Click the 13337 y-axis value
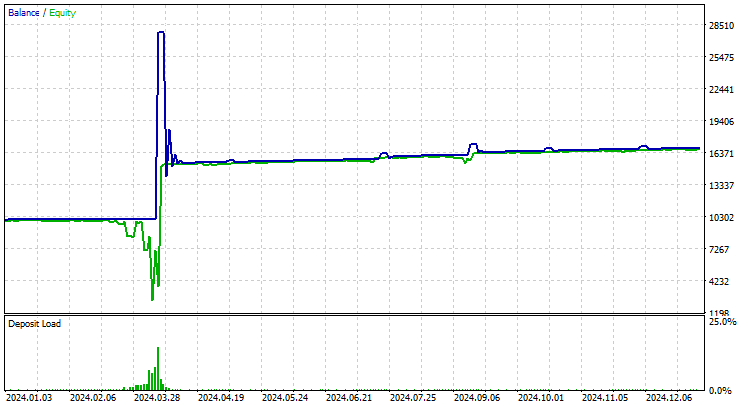This screenshot has width=749, height=407. tap(721, 185)
